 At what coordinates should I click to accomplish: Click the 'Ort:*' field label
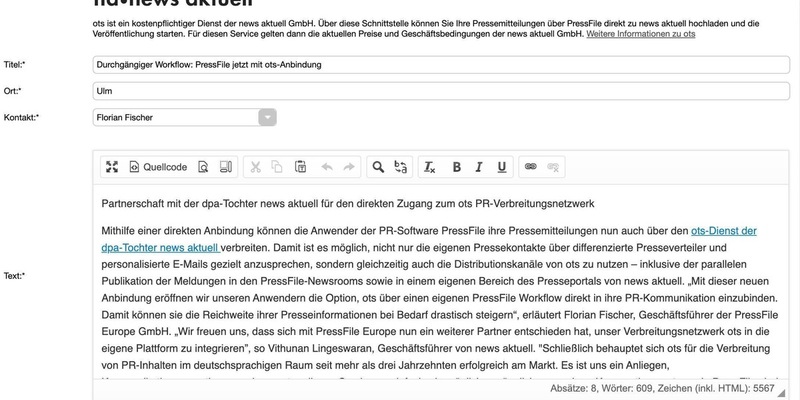pyautogui.click(x=12, y=91)
